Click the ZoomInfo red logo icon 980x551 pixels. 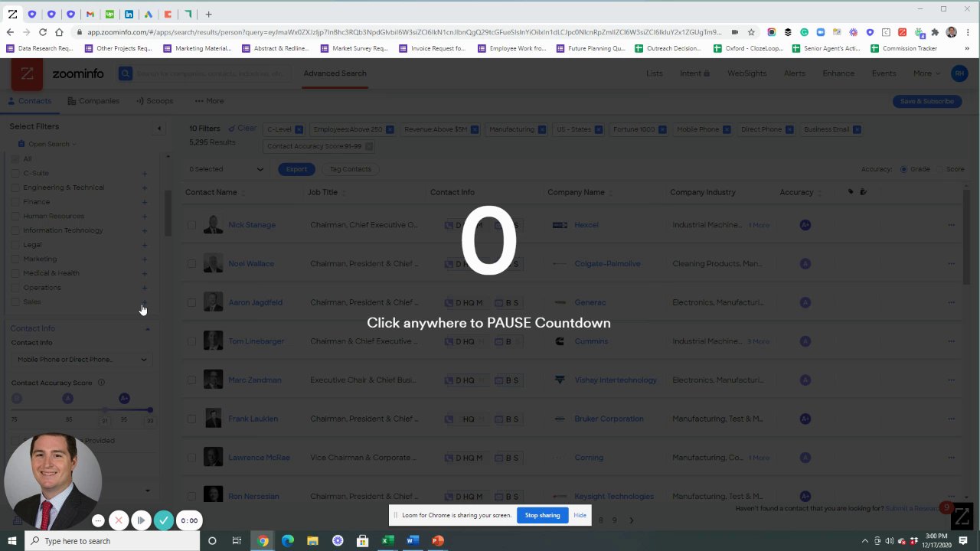(27, 74)
